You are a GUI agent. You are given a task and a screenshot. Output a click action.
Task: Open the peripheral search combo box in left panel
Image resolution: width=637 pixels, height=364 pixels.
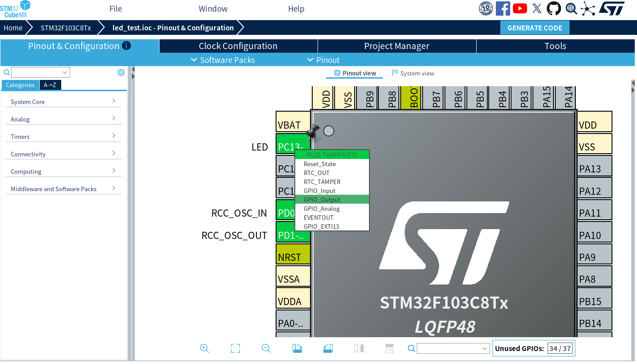(41, 72)
